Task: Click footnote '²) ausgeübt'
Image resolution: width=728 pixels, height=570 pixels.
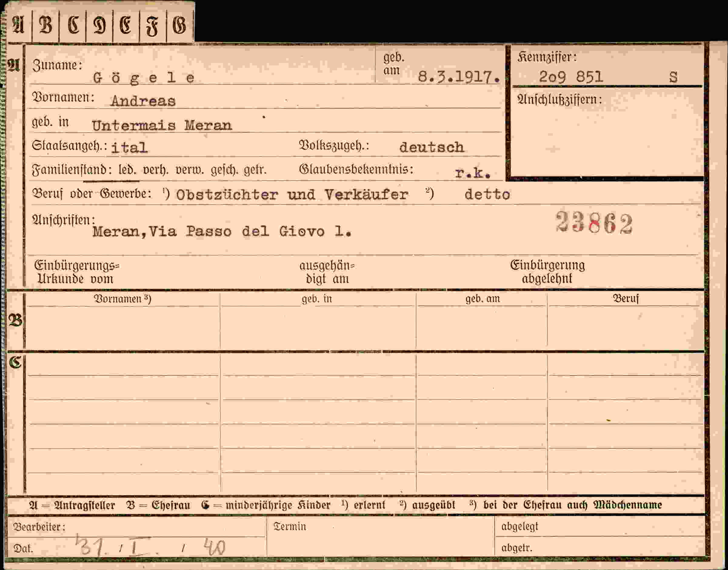Action: [x=427, y=505]
